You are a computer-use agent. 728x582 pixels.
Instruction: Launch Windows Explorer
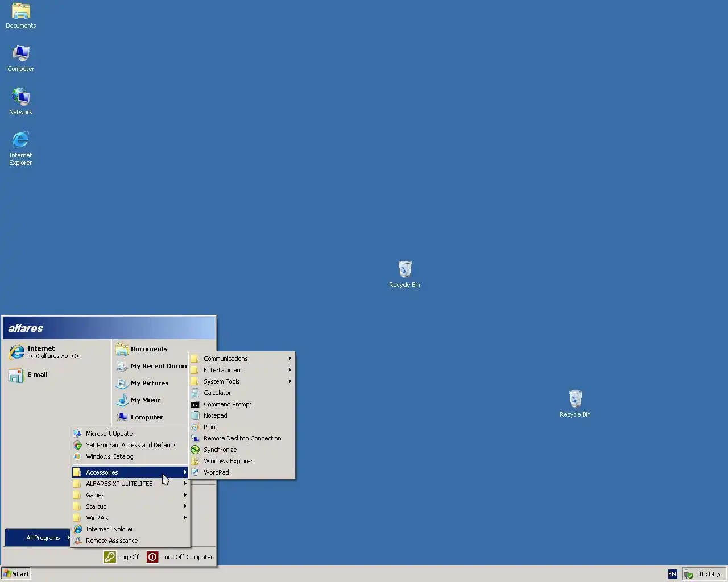pyautogui.click(x=242, y=461)
